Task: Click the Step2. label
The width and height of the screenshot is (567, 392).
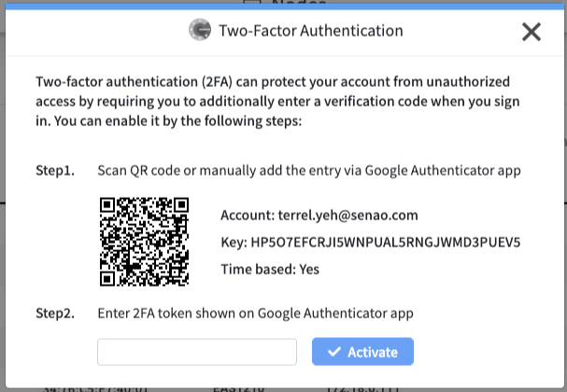Action: (55, 313)
